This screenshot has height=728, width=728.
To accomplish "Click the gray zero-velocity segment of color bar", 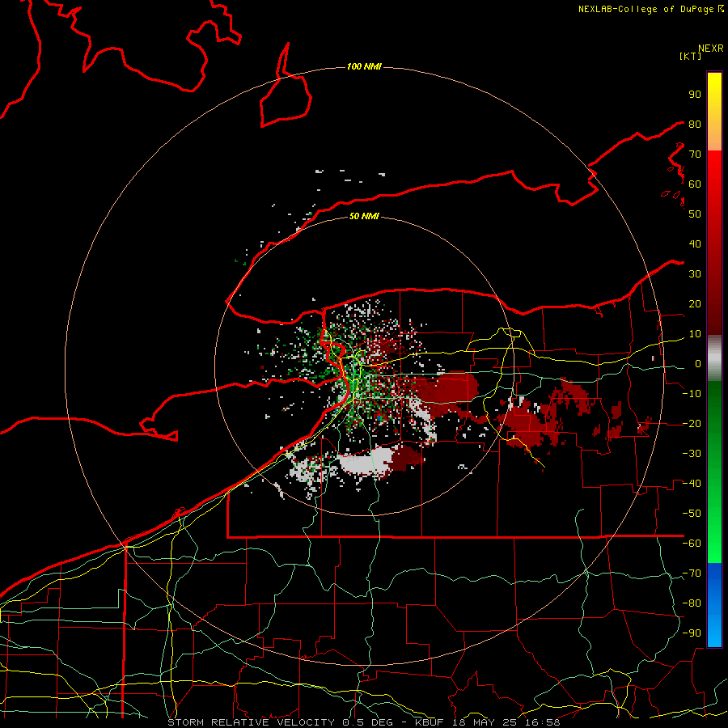I will [x=714, y=358].
